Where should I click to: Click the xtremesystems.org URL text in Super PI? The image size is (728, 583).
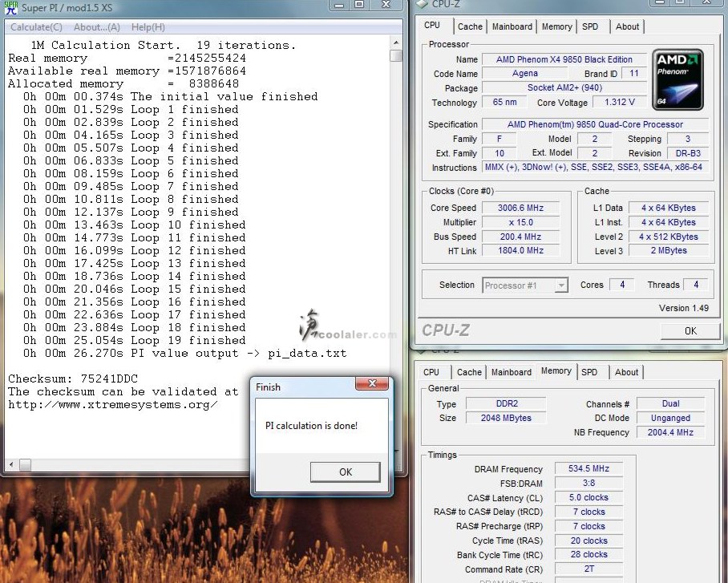pyautogui.click(x=113, y=405)
